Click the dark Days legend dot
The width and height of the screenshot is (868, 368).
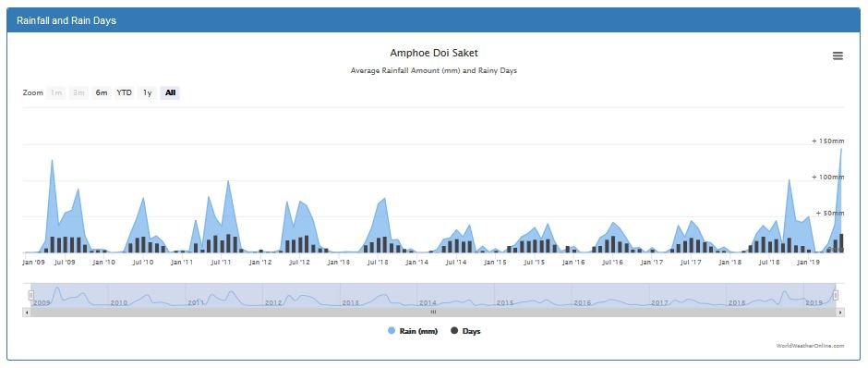(x=454, y=331)
